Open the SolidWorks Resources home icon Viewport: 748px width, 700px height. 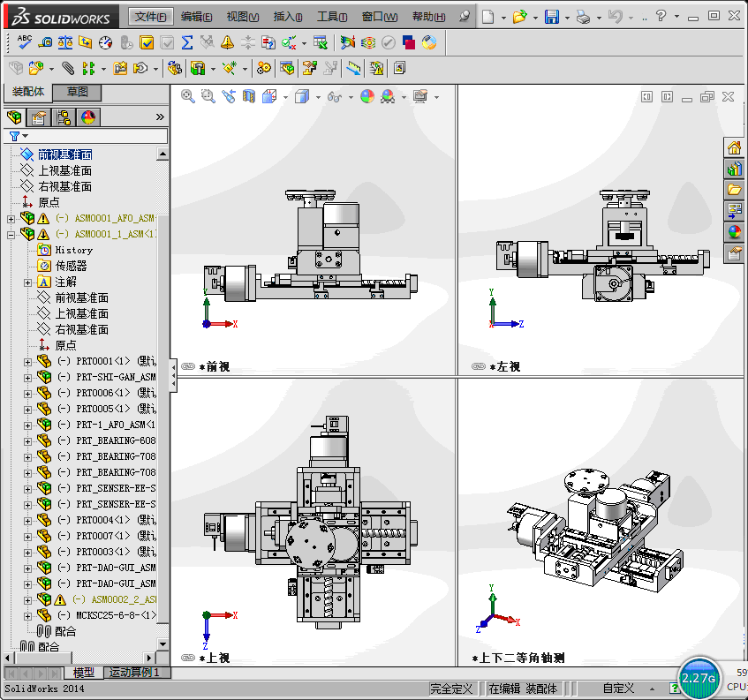point(734,147)
